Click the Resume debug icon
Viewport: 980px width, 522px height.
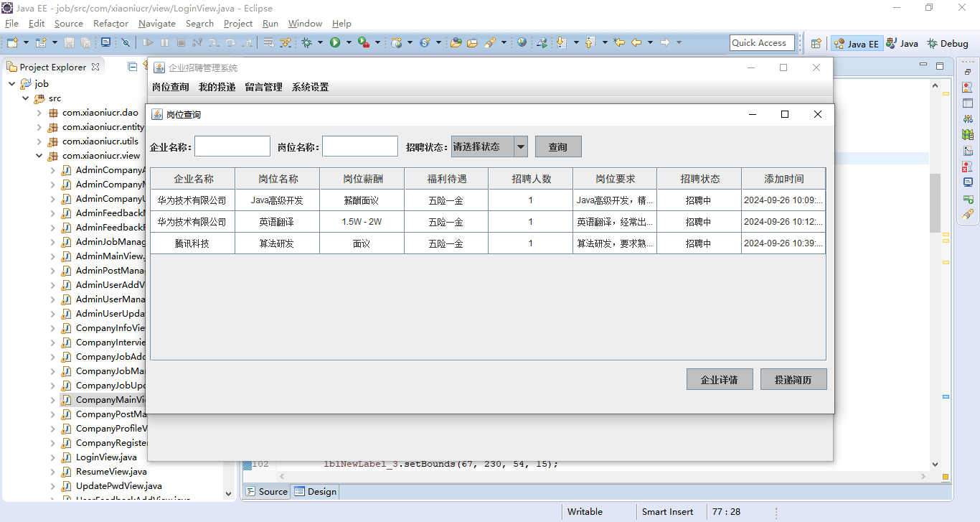coord(148,42)
